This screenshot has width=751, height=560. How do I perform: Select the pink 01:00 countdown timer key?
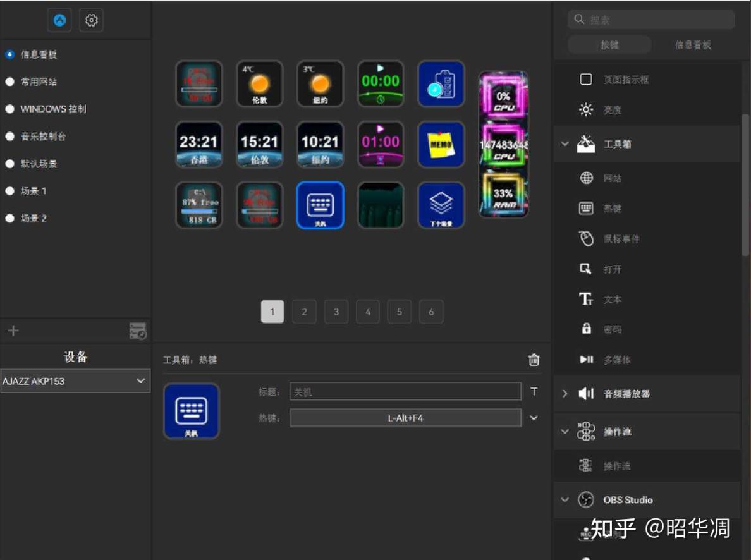pyautogui.click(x=381, y=145)
